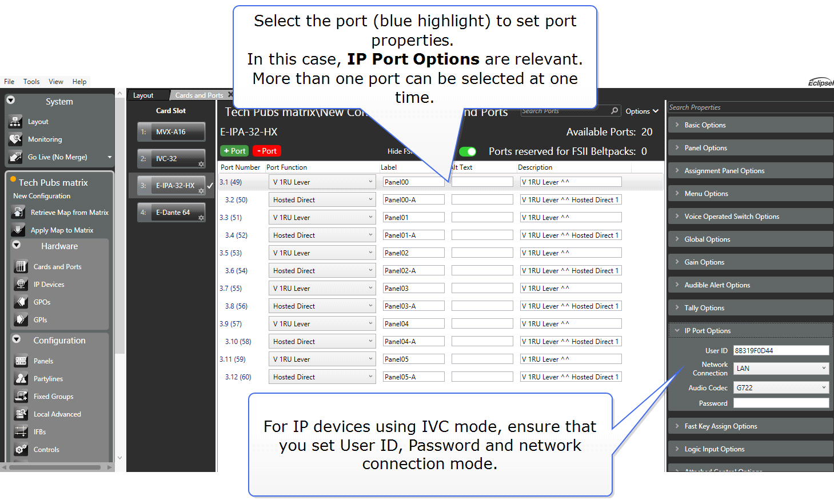Open the Audio Codec G722 dropdown

[x=781, y=388]
